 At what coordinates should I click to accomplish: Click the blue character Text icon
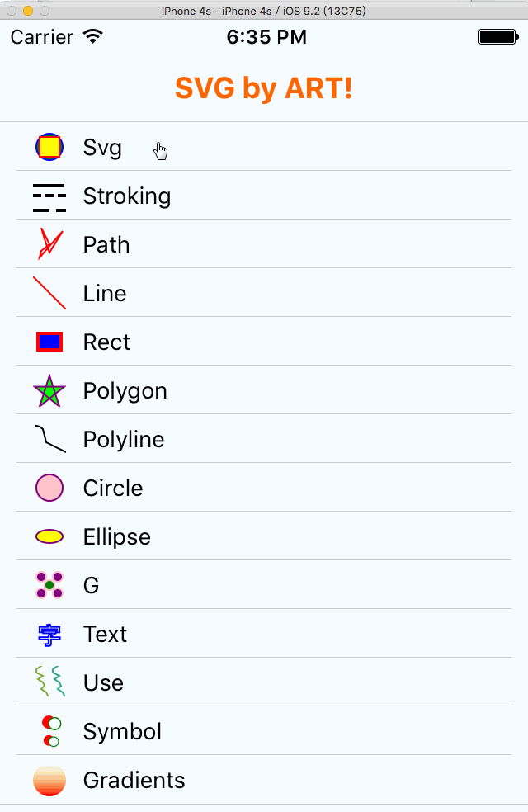pos(49,634)
